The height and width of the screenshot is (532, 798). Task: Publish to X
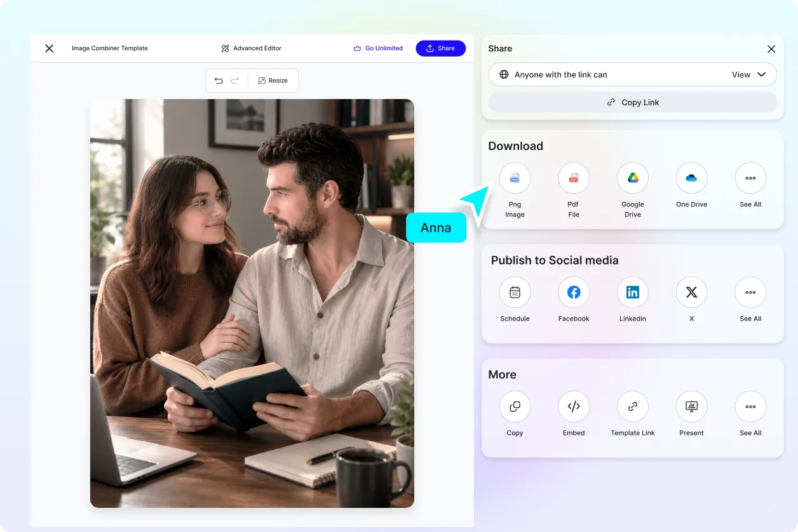pos(691,293)
